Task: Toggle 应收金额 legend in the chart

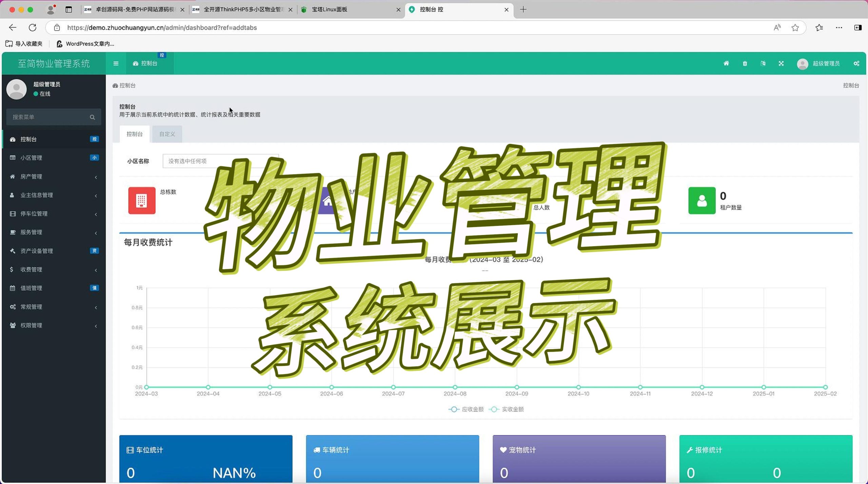Action: pyautogui.click(x=466, y=409)
